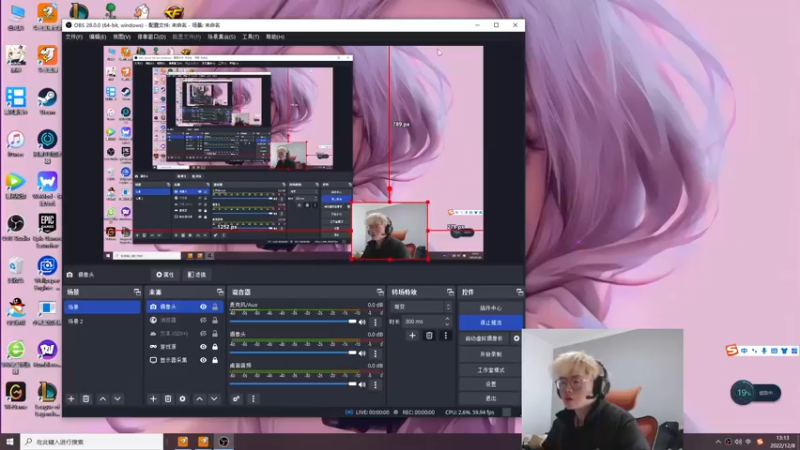Image resolution: width=800 pixels, height=450 pixels.
Task: Toggle lock on the 浏览器 source
Action: coord(215,320)
